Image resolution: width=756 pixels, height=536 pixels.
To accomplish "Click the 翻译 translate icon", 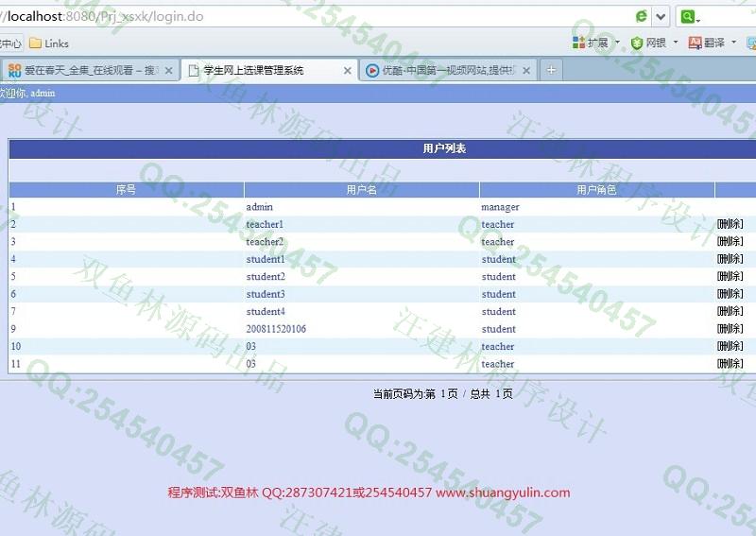I will (x=695, y=43).
